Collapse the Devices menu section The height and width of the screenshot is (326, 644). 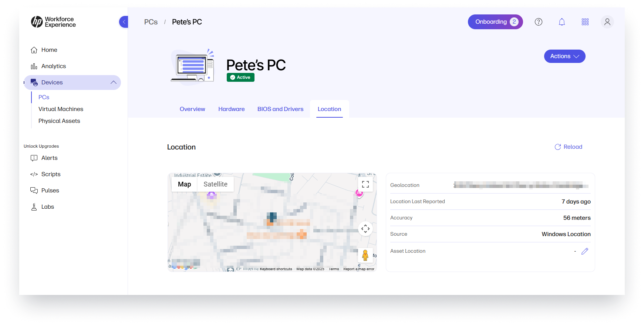[x=114, y=83]
